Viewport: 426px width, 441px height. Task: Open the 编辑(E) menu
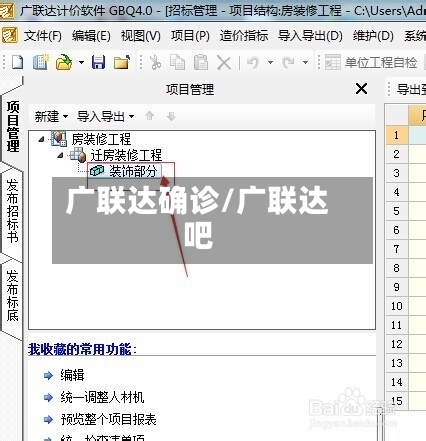coord(91,36)
